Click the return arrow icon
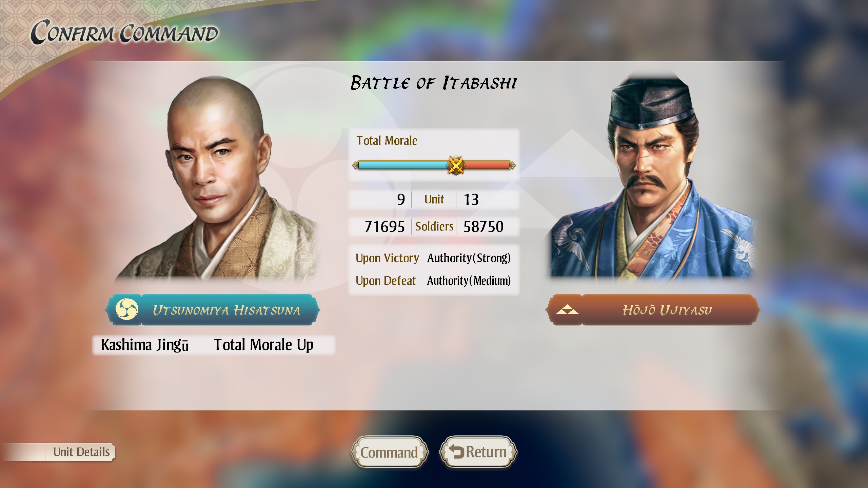 (x=456, y=452)
